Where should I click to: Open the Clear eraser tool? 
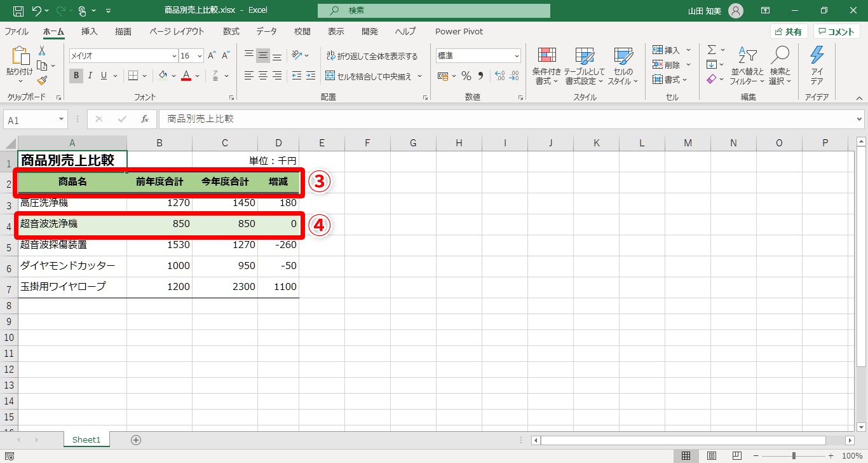[x=712, y=79]
